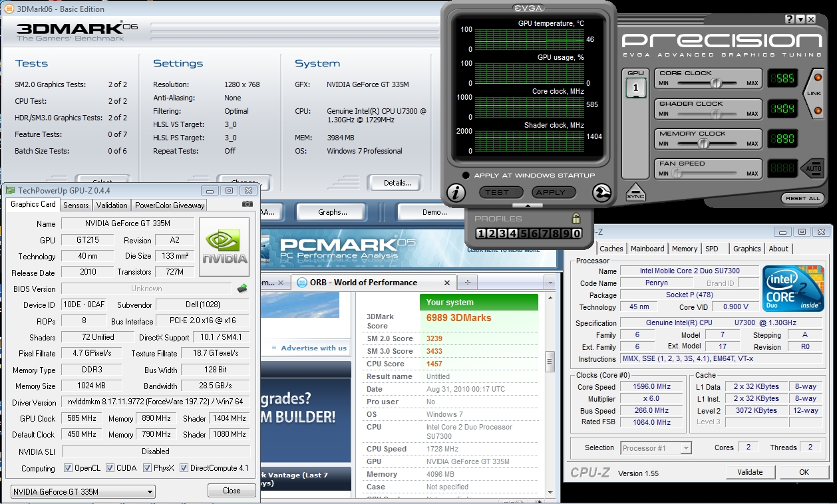Close the EVGA Precision window
837x504 pixels.
tap(812, 19)
